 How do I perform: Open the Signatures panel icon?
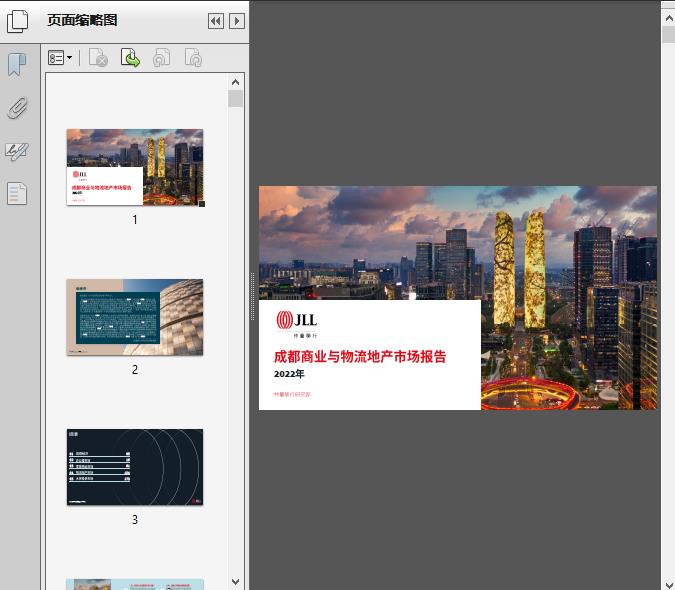[17, 151]
